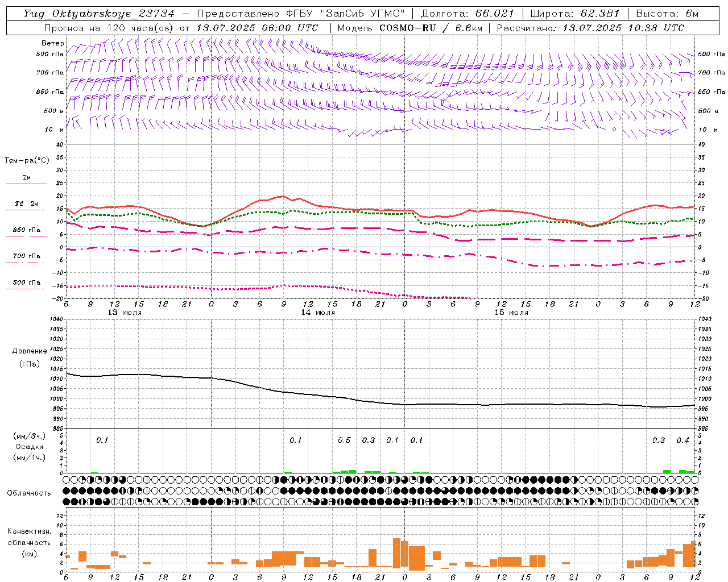This screenshot has height=582, width=728.
Task: Click the calm wind circle symbol in 10 м row
Action: [614, 130]
